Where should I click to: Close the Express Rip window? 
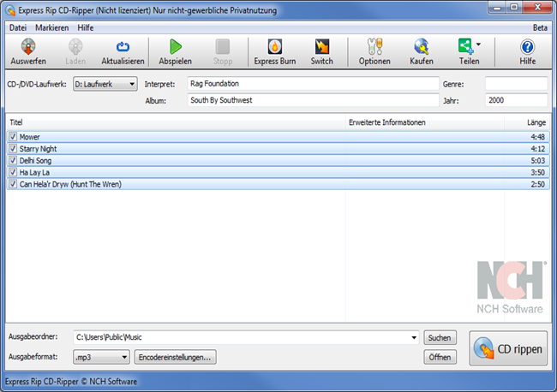pyautogui.click(x=538, y=8)
